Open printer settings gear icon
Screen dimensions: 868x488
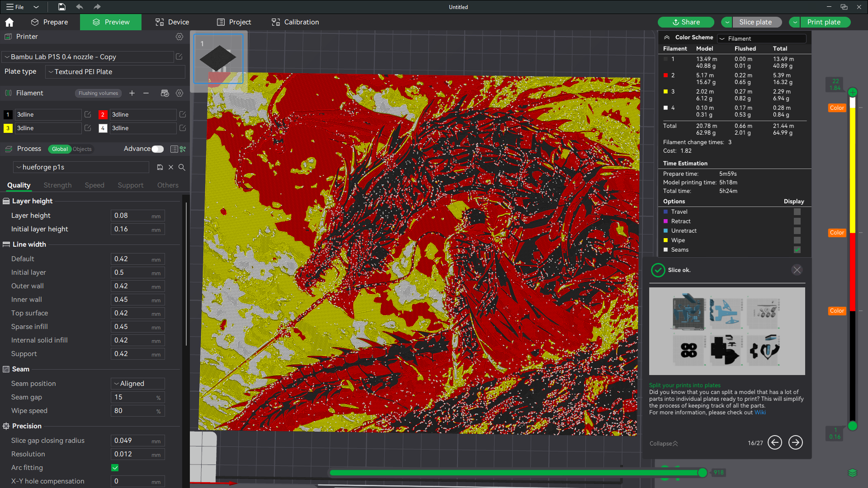click(179, 37)
